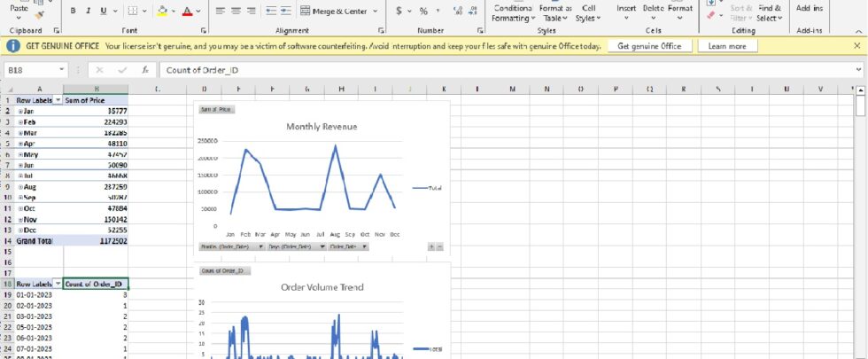Apply accounting number format dollar icon

(399, 11)
